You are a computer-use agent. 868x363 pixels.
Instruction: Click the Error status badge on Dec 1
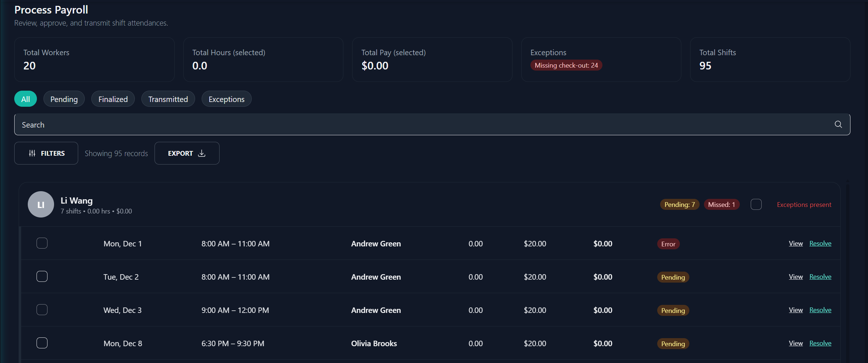click(668, 243)
